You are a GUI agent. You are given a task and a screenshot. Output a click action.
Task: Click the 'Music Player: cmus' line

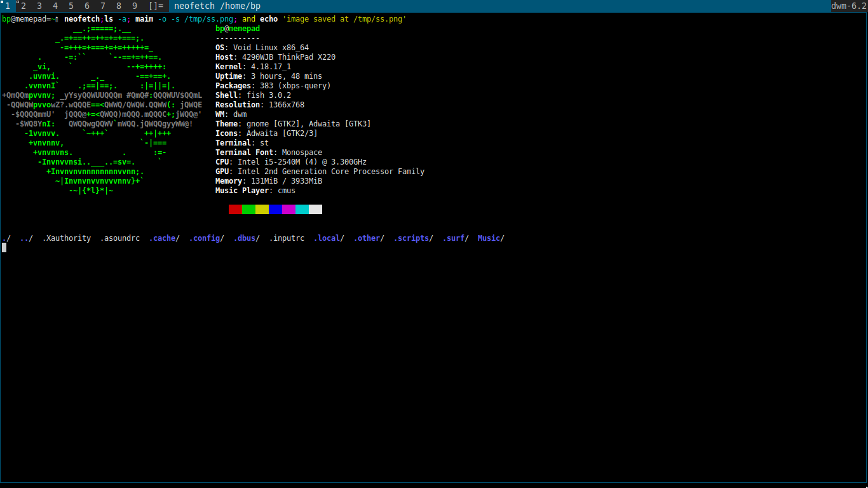pos(255,191)
